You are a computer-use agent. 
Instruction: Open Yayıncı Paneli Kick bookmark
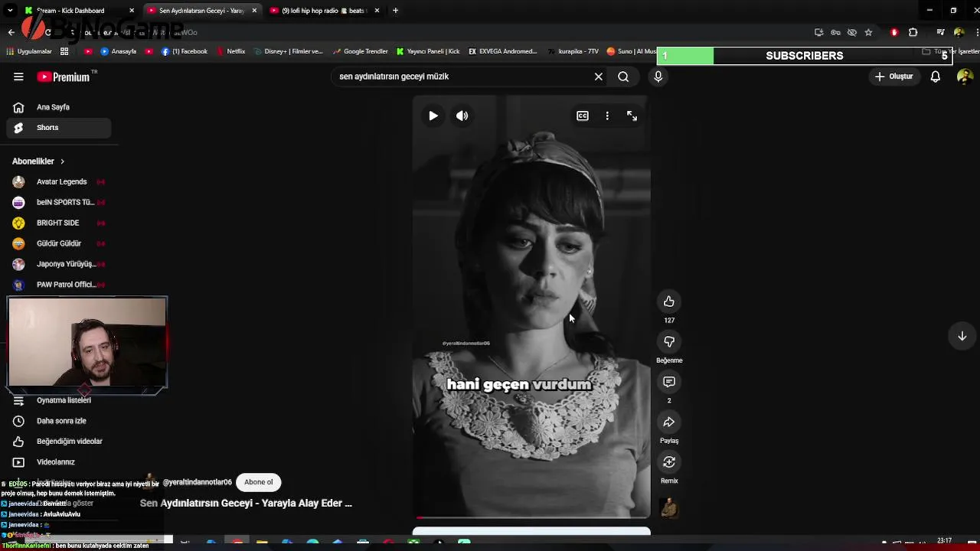pos(428,51)
